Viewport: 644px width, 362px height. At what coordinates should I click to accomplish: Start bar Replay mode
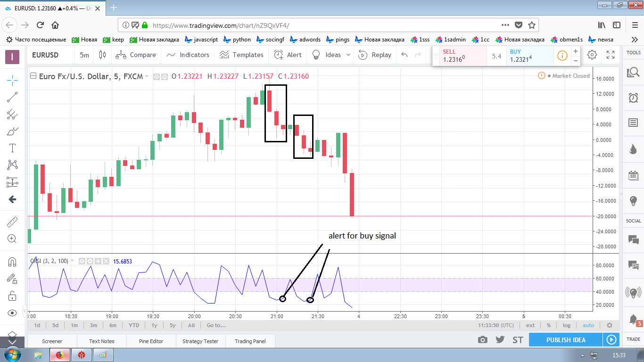coord(375,55)
